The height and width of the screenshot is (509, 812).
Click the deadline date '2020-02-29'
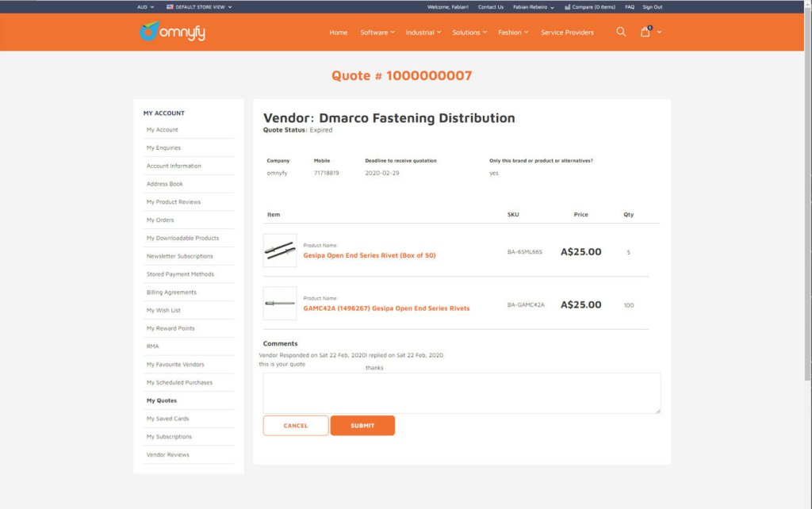tap(382, 173)
